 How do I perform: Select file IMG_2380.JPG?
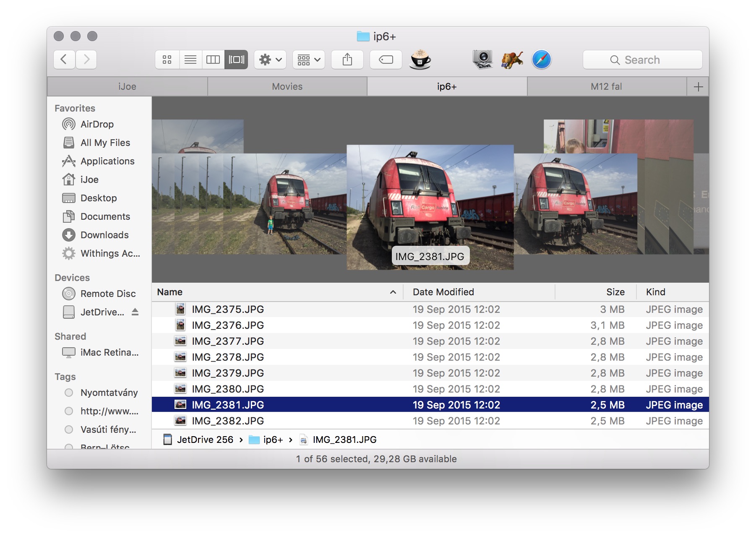point(430,389)
